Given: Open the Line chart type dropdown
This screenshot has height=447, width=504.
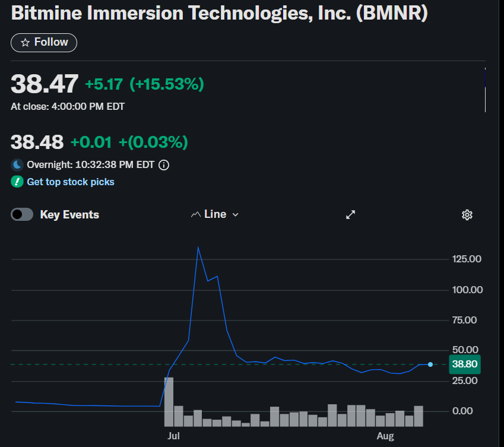Looking at the screenshot, I should [x=215, y=214].
